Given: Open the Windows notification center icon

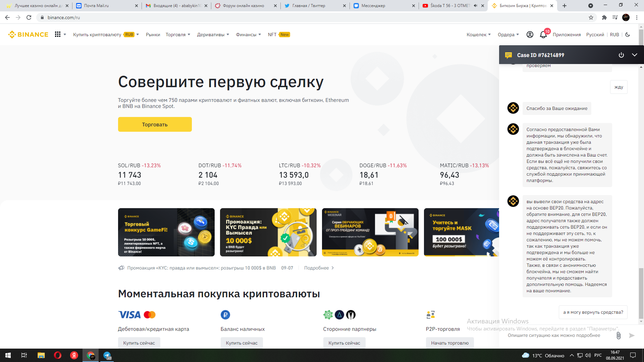Looking at the screenshot, I should [x=633, y=355].
